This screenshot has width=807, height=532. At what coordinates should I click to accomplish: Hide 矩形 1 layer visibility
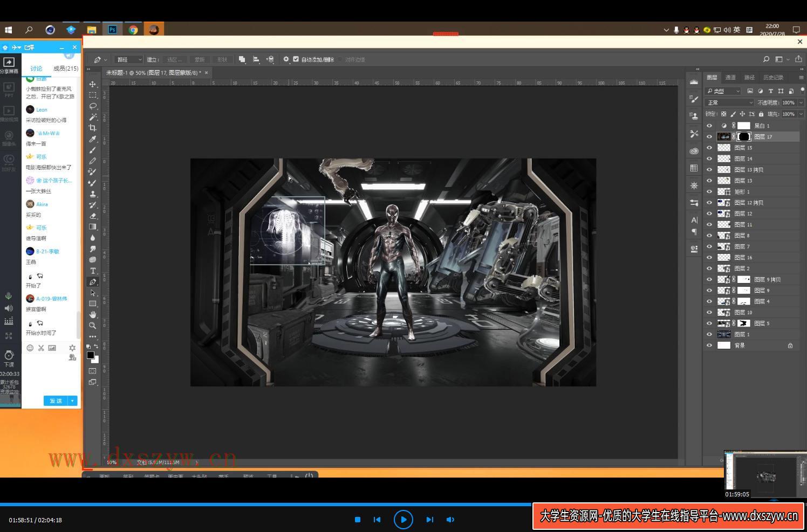tap(709, 191)
